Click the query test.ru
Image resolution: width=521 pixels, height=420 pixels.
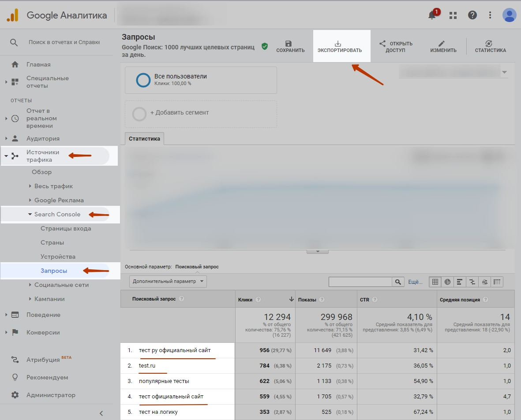(147, 365)
